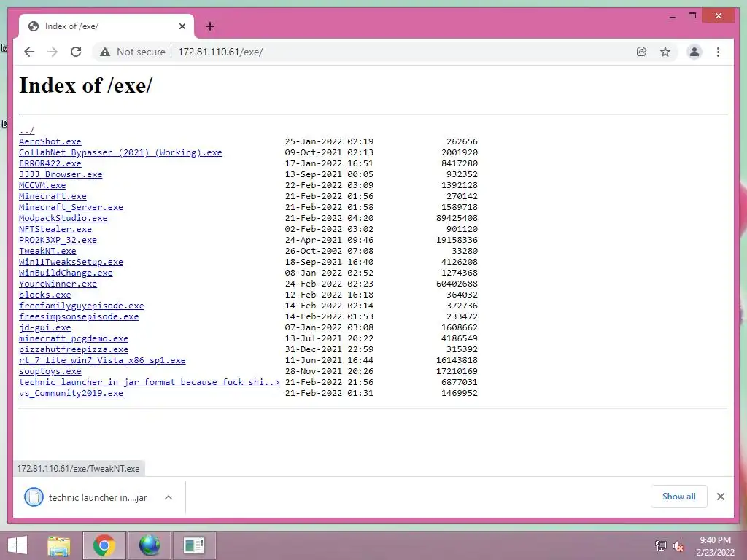The image size is (747, 560).
Task: Open the Chrome profile avatar menu
Action: (x=694, y=52)
